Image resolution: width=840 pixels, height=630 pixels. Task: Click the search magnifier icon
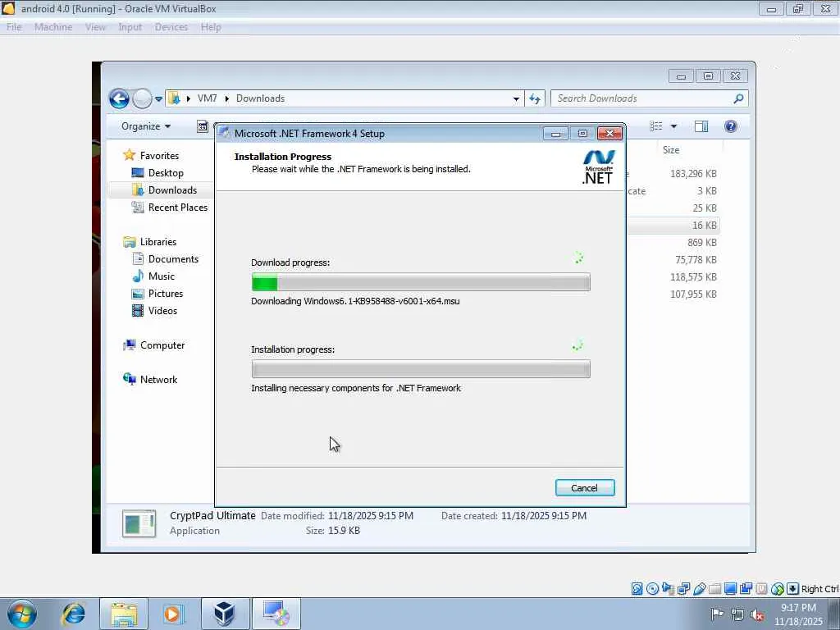pyautogui.click(x=738, y=98)
